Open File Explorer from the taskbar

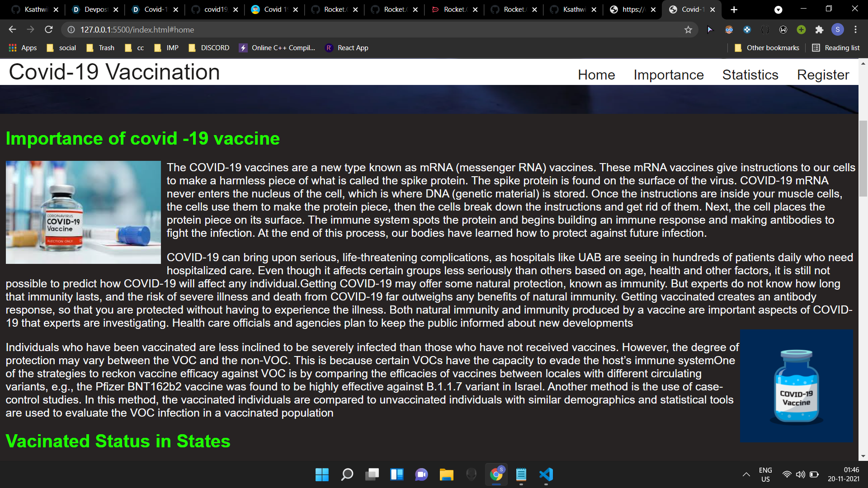click(x=446, y=474)
